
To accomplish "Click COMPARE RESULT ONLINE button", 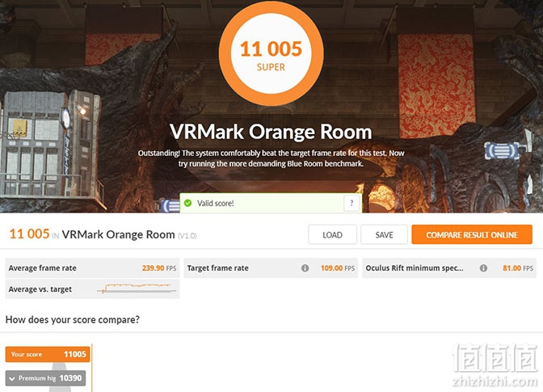I will [472, 234].
